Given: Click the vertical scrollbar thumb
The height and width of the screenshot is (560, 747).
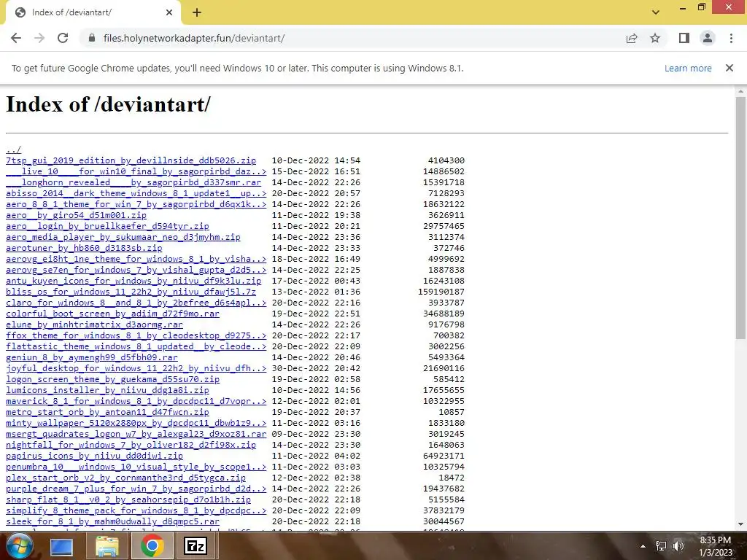Looking at the screenshot, I should click(740, 217).
